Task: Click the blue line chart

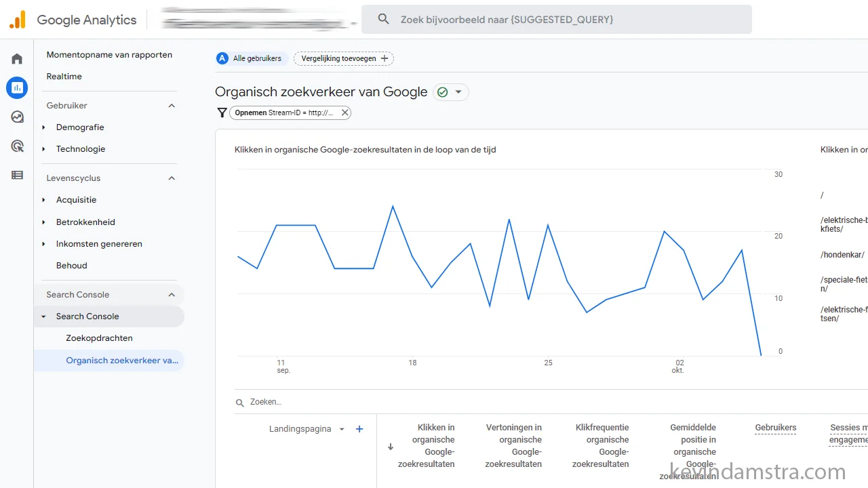Action: (499, 281)
